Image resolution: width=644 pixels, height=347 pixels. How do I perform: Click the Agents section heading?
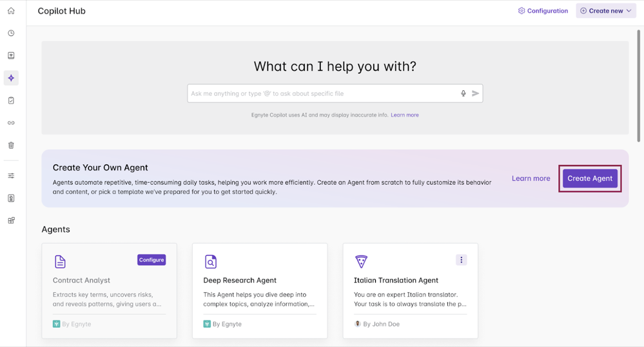tap(56, 229)
